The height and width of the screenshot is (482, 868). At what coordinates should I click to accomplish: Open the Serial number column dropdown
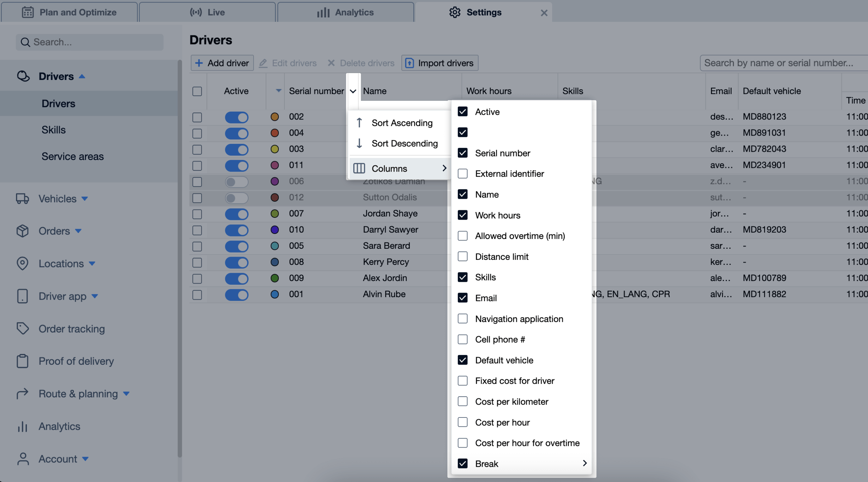352,91
